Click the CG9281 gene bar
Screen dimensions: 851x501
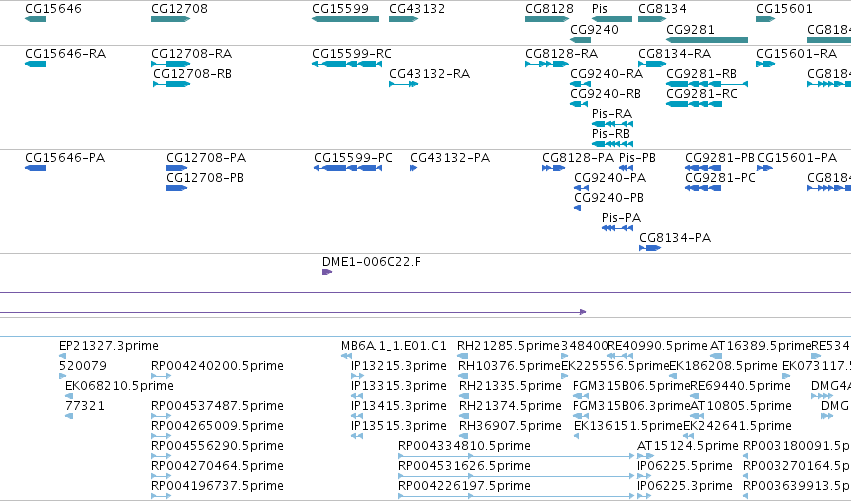pyautogui.click(x=707, y=40)
